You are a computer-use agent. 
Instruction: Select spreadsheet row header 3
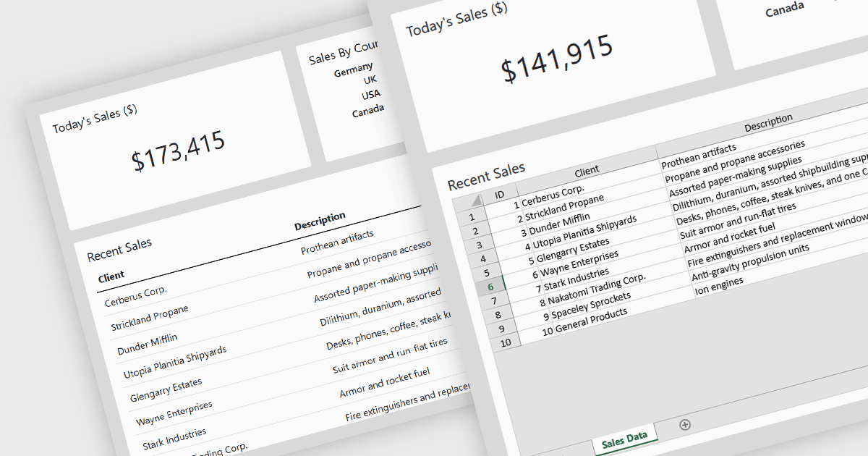click(x=480, y=245)
